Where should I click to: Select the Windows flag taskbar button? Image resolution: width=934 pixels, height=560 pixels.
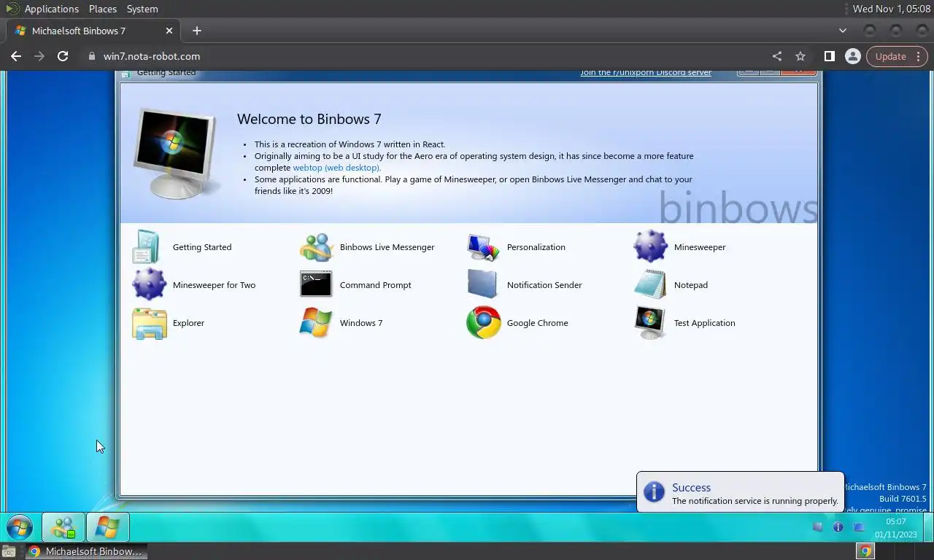107,526
